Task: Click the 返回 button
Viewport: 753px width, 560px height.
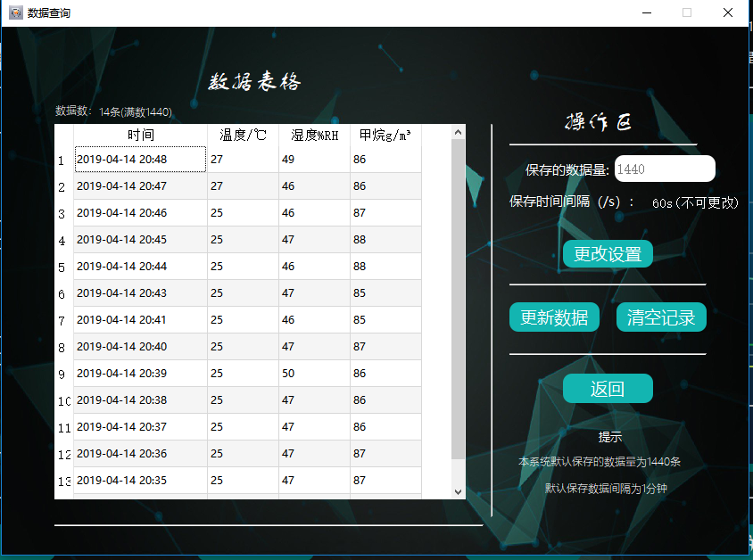Action: click(x=608, y=388)
